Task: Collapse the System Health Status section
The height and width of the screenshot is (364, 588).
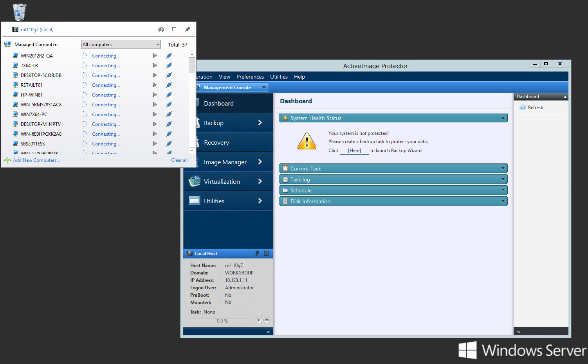Action: [x=503, y=118]
